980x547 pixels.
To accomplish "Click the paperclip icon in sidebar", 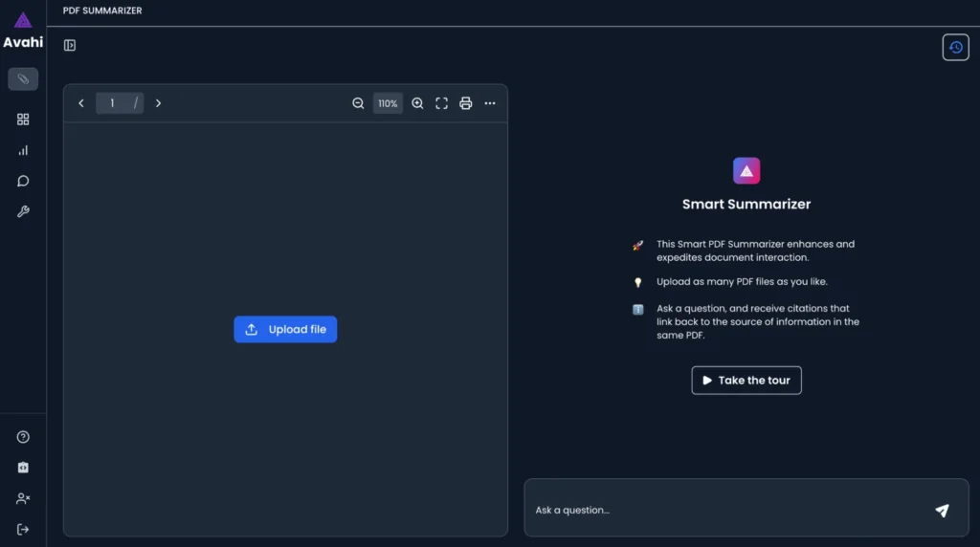I will pos(23,79).
